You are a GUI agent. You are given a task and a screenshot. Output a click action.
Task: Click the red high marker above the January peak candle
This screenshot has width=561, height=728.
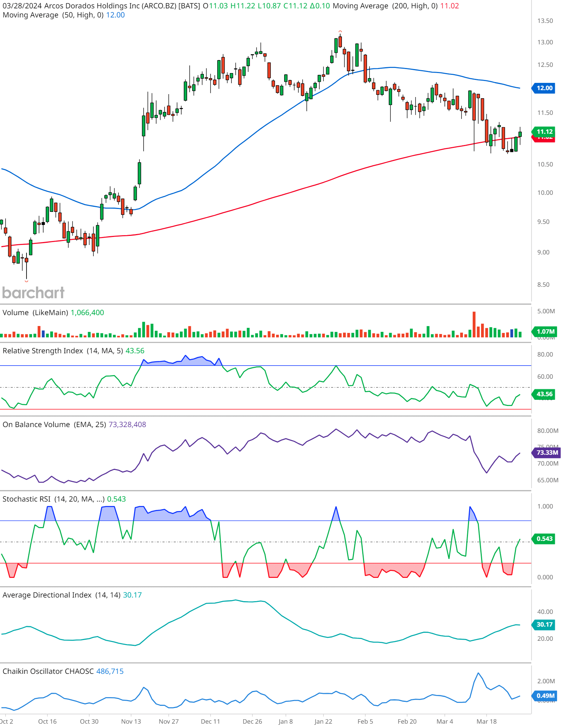tap(340, 32)
